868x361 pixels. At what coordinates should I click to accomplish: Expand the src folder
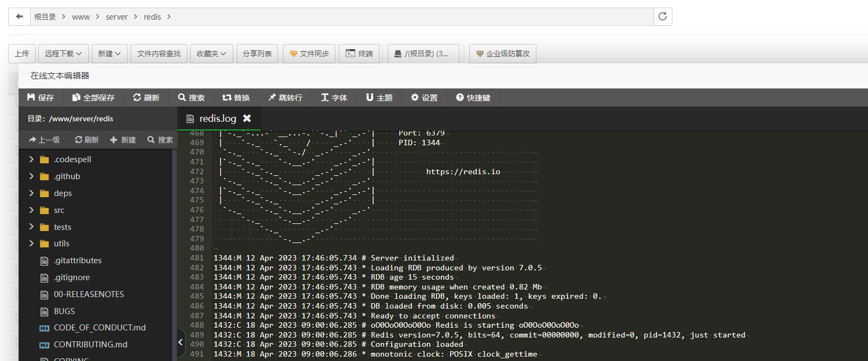[x=31, y=210]
